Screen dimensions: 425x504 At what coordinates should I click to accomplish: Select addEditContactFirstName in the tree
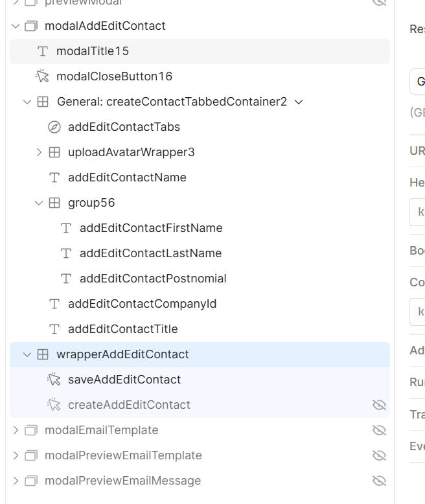(150, 228)
